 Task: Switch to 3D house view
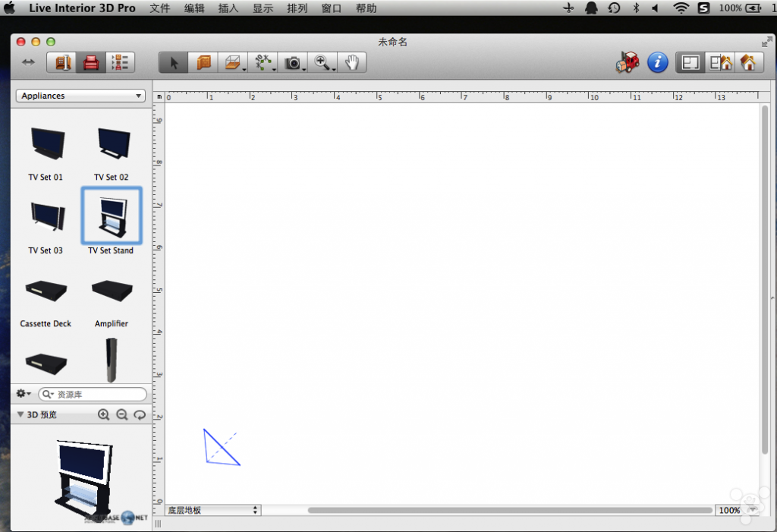click(748, 63)
